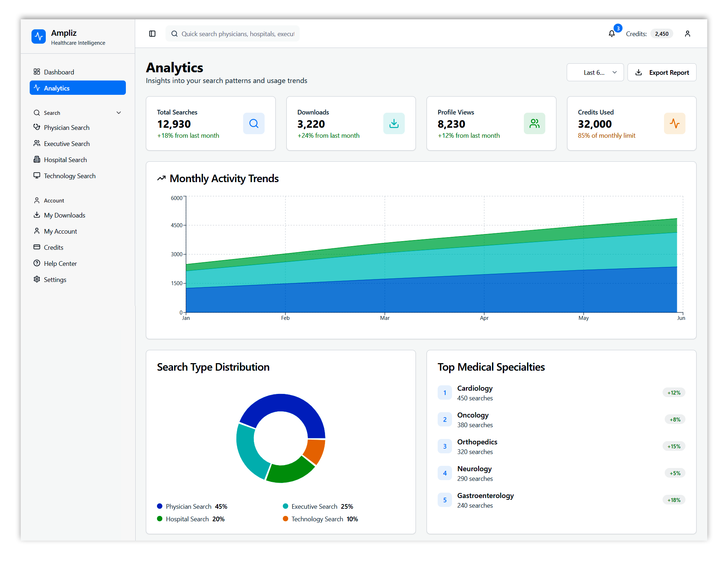Toggle the sidebar panel icon
728x566 pixels.
click(152, 34)
